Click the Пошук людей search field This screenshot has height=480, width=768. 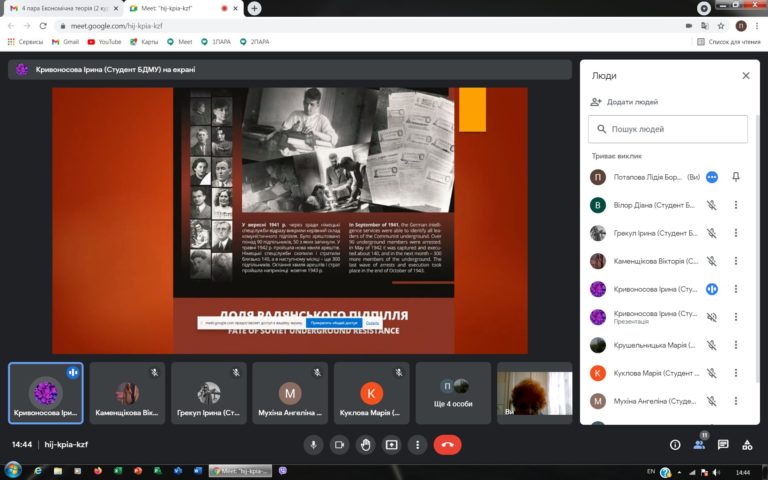(x=668, y=129)
